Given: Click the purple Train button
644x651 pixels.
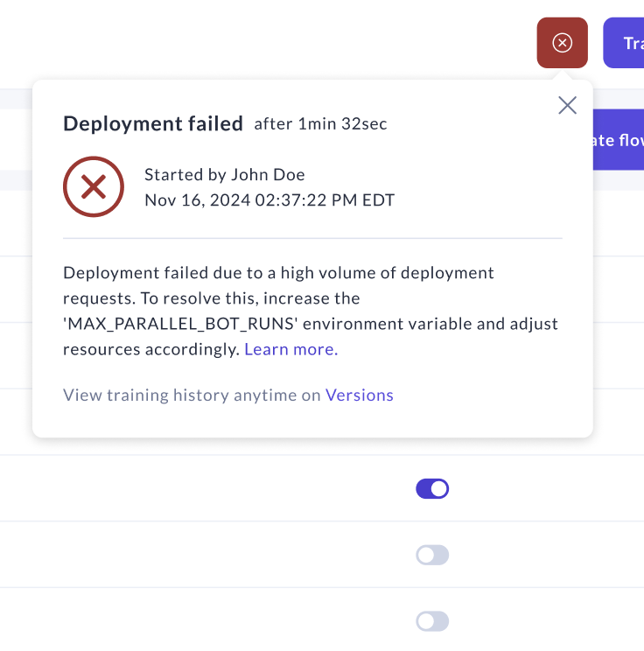Looking at the screenshot, I should point(625,43).
